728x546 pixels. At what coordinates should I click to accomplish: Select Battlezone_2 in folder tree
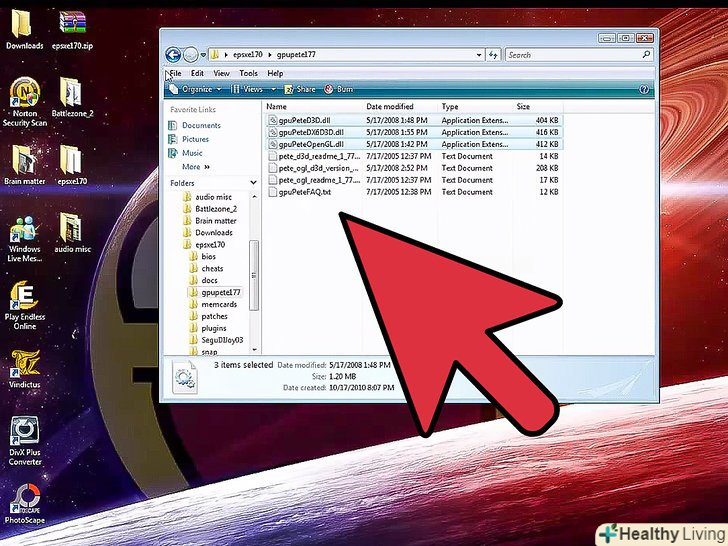210,209
